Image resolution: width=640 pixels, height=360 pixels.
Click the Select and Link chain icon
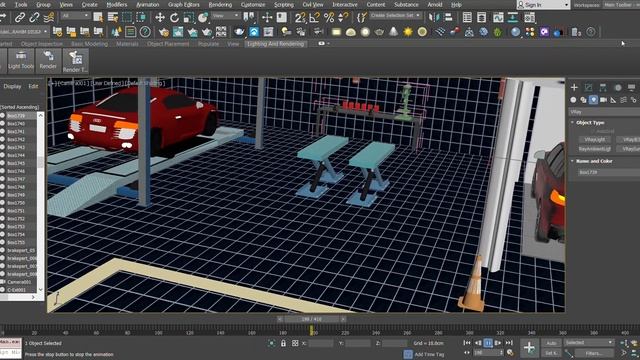(20, 18)
